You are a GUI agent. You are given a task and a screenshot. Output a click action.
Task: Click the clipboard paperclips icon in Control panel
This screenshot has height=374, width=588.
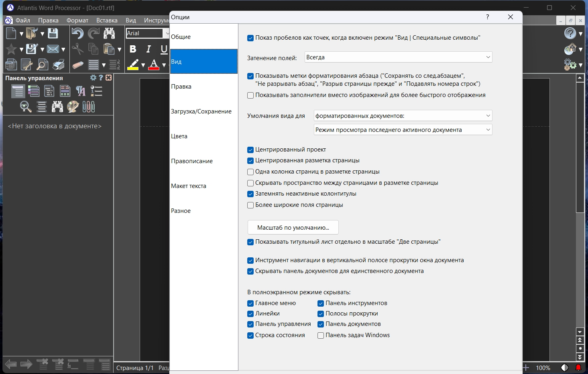tap(89, 107)
